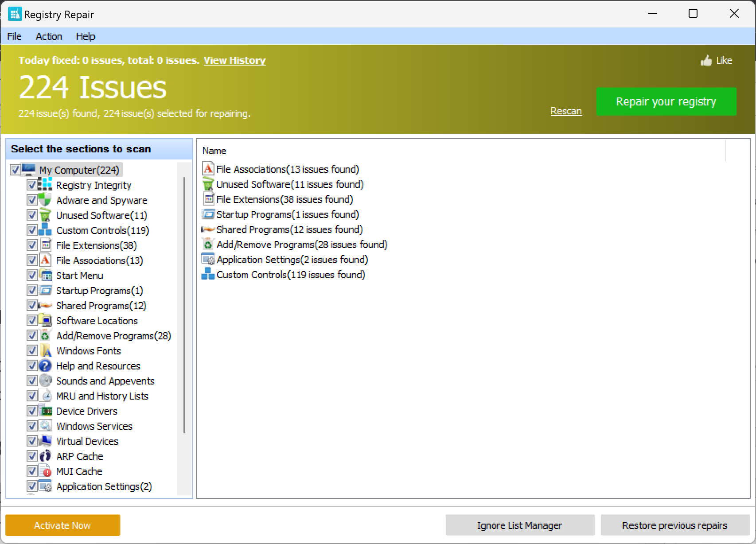Select Custom Controls(119 issues found) result

[x=291, y=275]
